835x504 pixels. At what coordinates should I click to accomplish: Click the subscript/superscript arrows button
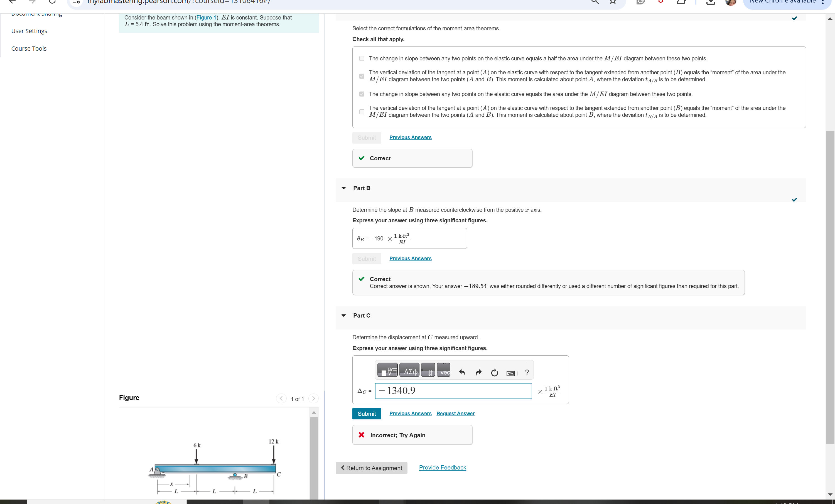pyautogui.click(x=428, y=370)
